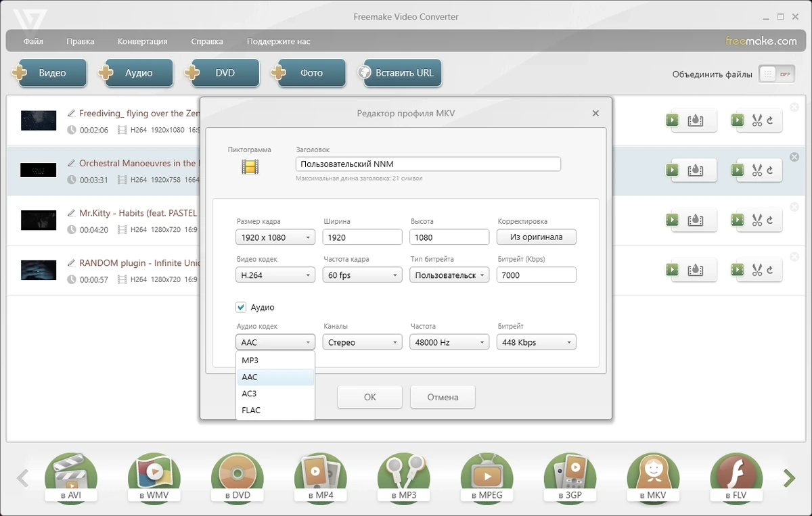The image size is (812, 516).
Task: Open play/audio options for Mr.Kitty video
Action: [690, 220]
